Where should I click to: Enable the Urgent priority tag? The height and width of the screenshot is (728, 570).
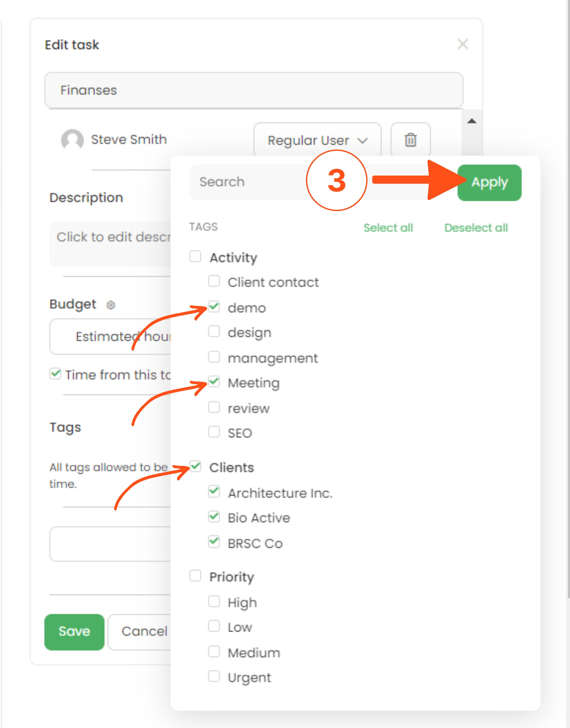point(214,676)
